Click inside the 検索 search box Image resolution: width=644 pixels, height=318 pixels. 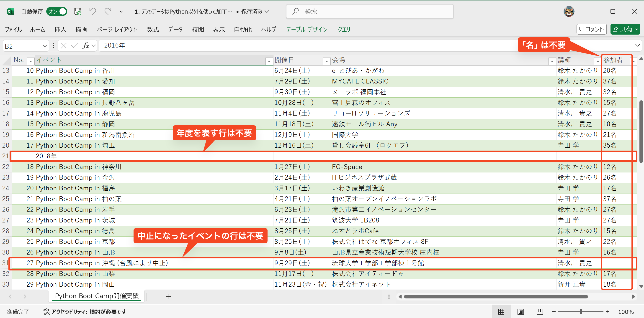(x=369, y=11)
